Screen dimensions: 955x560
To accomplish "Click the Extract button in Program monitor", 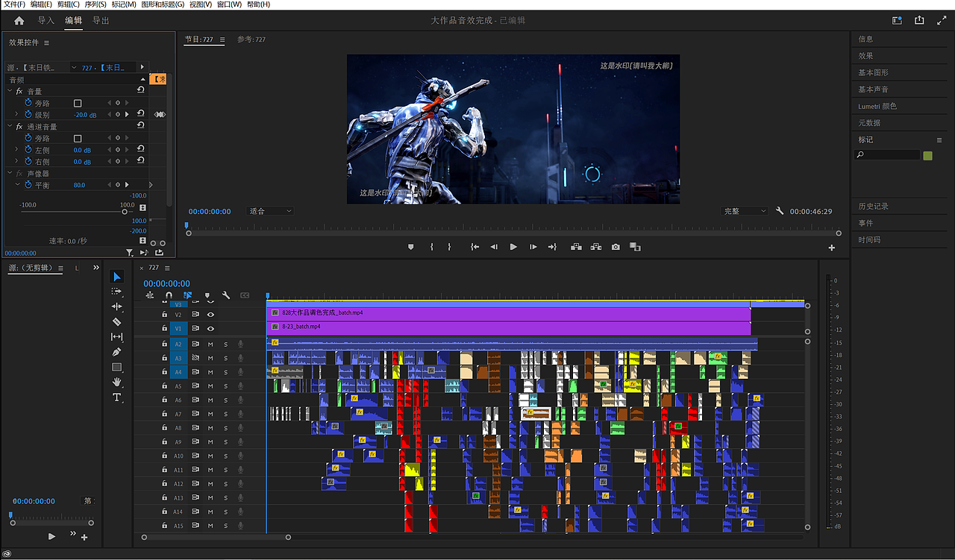I will pos(596,247).
